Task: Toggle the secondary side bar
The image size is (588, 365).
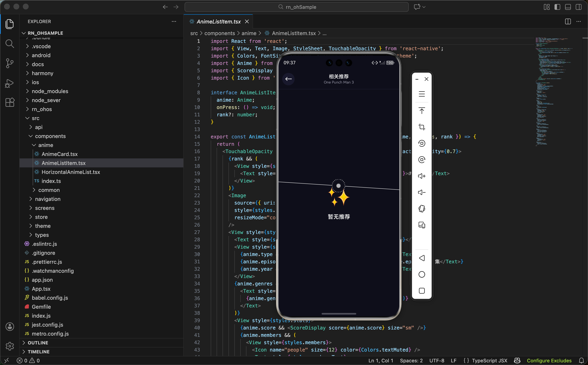Action: (578, 7)
